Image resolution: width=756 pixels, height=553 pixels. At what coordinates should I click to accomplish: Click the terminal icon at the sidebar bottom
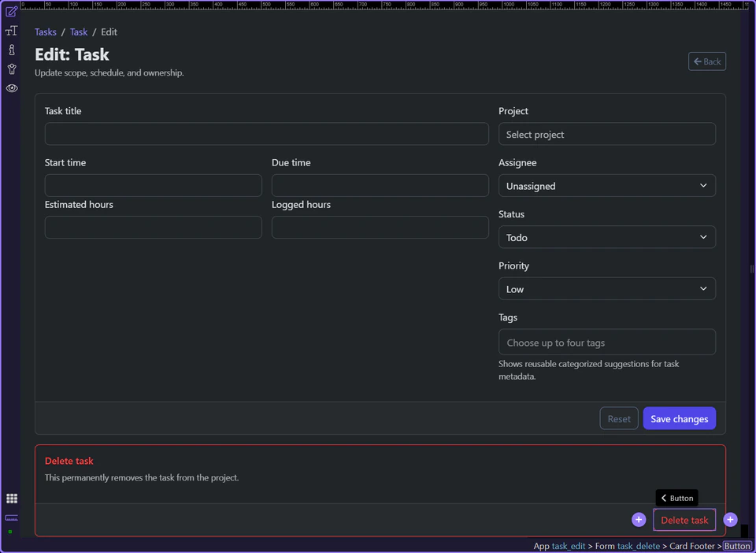11,518
